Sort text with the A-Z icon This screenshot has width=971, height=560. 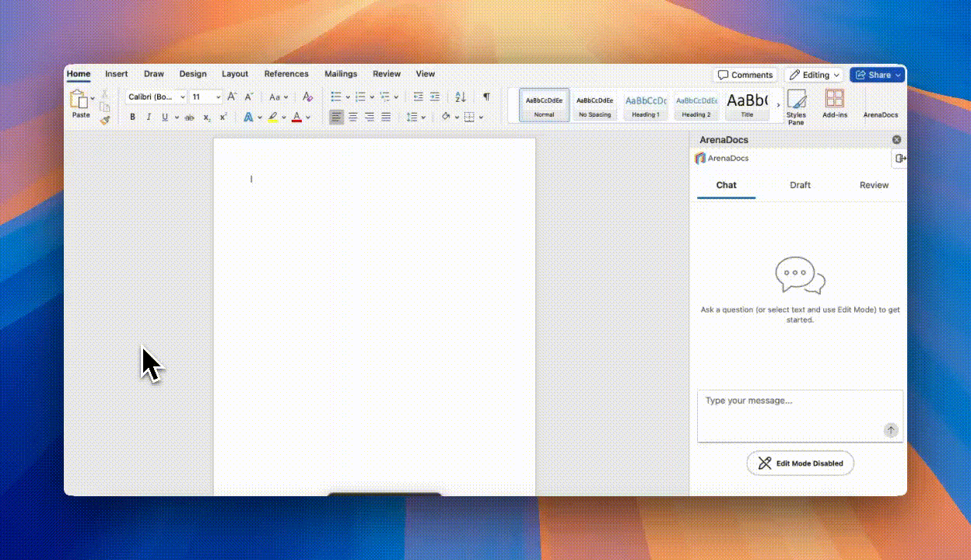[460, 96]
